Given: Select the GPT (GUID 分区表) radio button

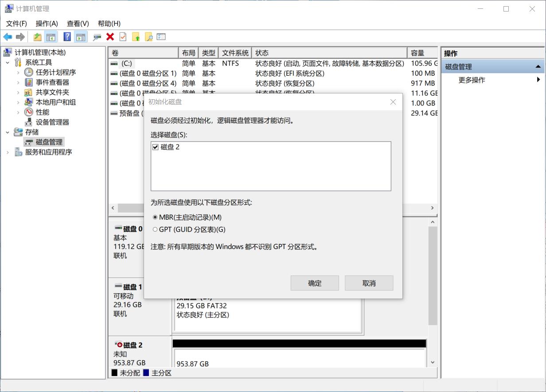Looking at the screenshot, I should pos(156,229).
